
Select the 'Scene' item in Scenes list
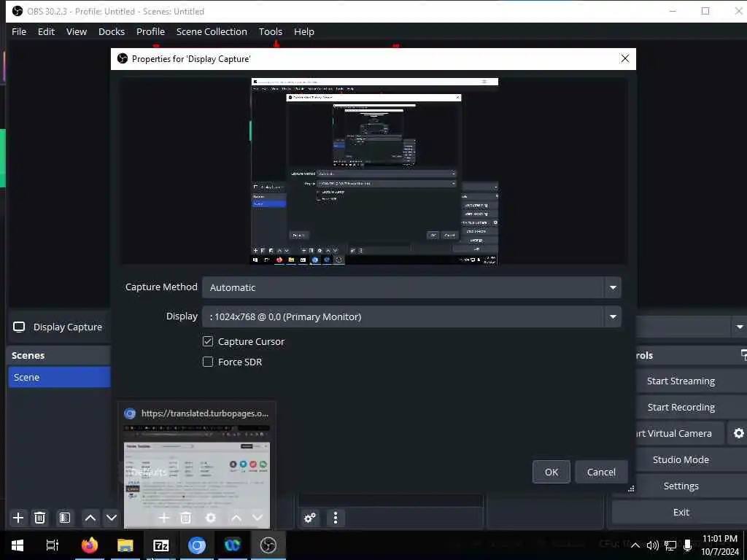coord(59,377)
